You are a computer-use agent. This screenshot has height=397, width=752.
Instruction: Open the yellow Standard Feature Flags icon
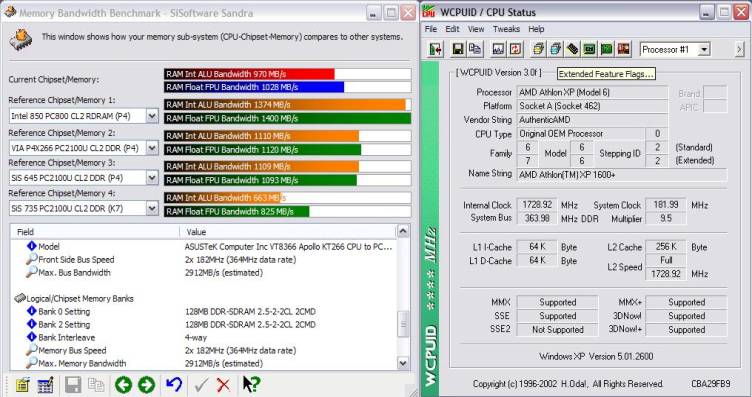(x=539, y=49)
